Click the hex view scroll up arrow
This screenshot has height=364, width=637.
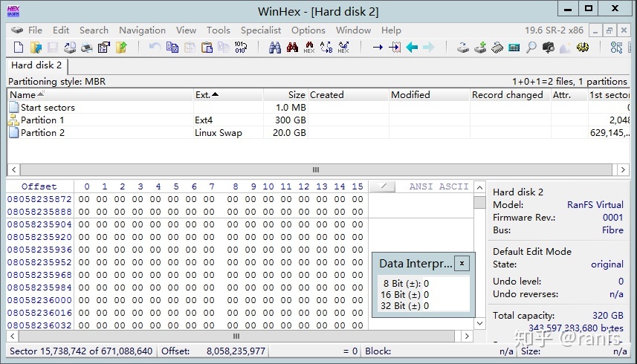tap(479, 187)
